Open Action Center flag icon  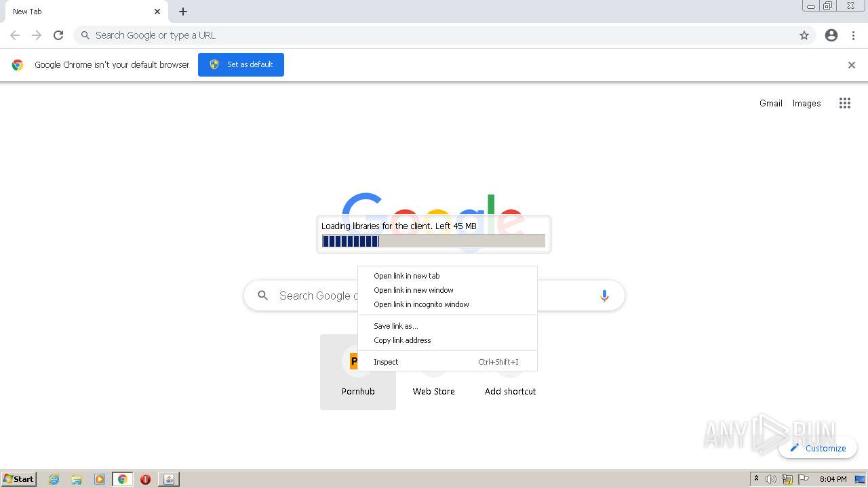tap(804, 479)
